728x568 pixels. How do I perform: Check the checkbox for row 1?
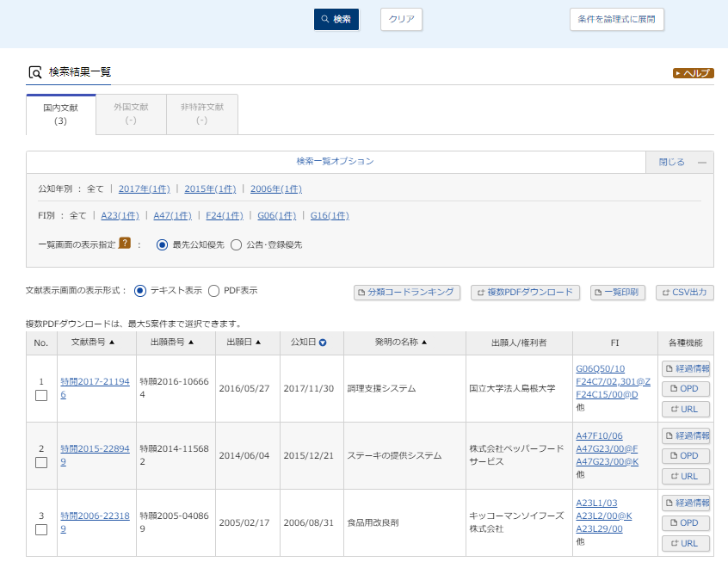pyautogui.click(x=41, y=395)
